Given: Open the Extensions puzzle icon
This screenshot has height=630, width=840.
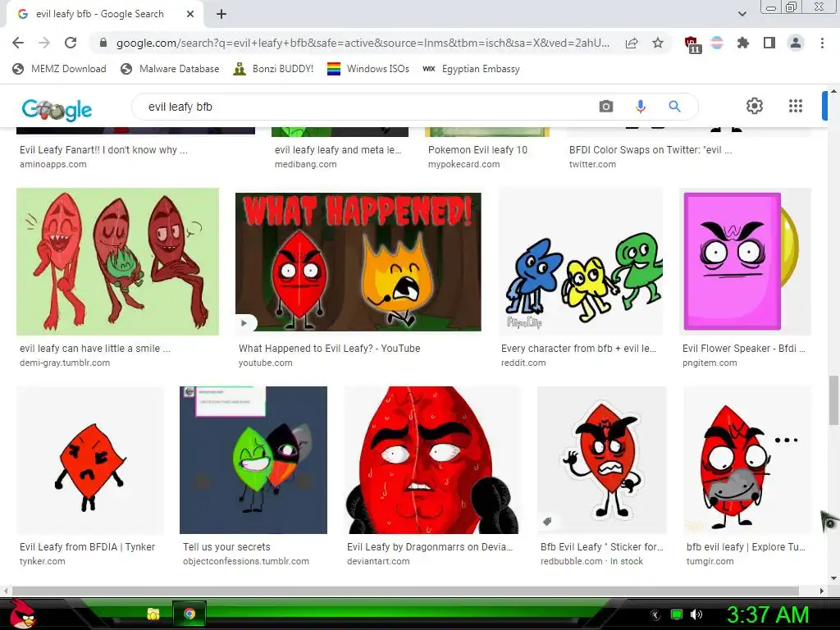Looking at the screenshot, I should (x=743, y=43).
